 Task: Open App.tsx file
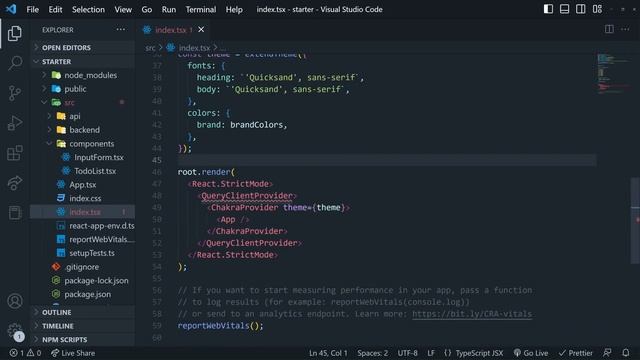click(x=83, y=184)
